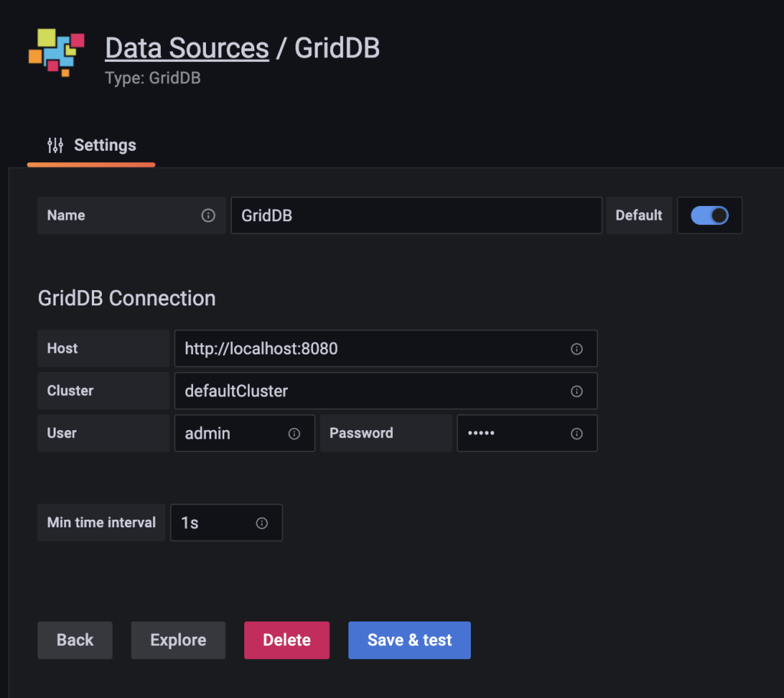Switch to the Settings tab

pos(104,145)
